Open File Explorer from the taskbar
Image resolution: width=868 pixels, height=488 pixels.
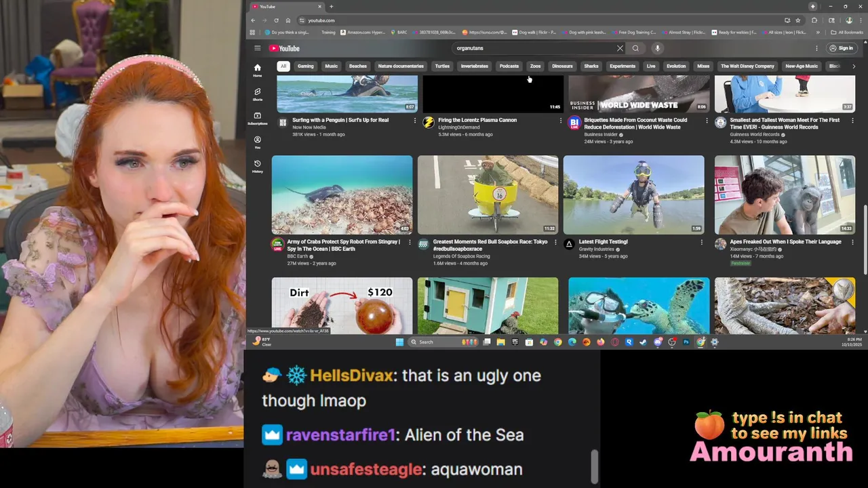click(500, 342)
